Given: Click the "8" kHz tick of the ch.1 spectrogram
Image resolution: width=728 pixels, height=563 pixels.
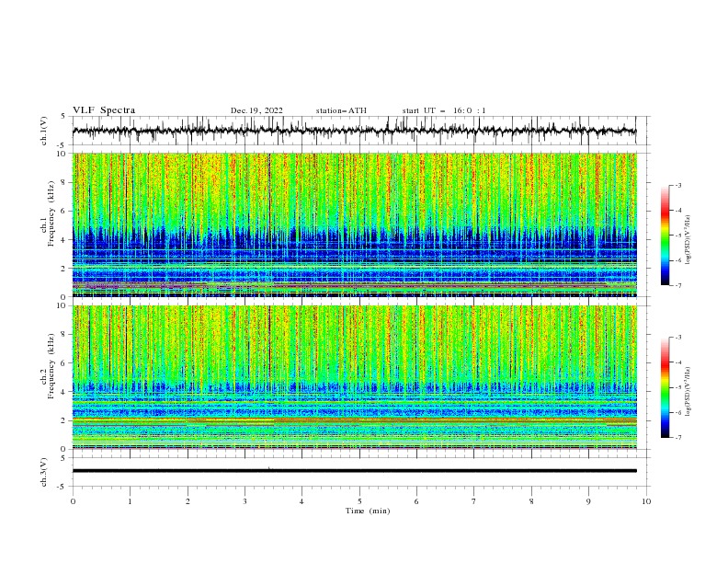Looking at the screenshot, I should [64, 182].
